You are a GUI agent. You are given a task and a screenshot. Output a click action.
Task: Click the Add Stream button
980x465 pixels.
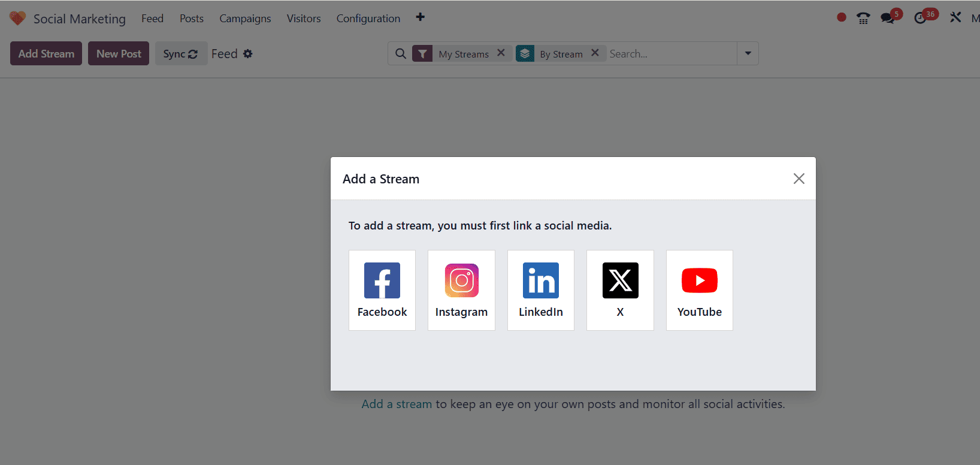tap(46, 53)
